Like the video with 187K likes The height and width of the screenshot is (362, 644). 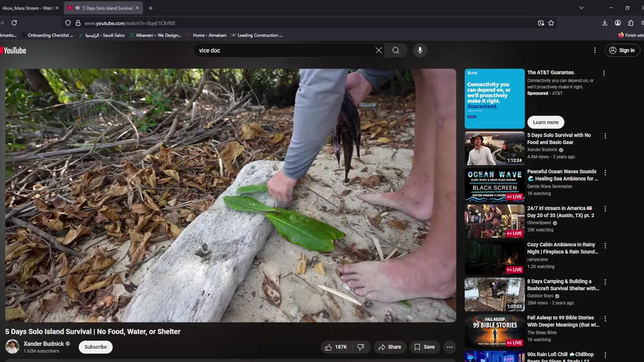coord(336,347)
